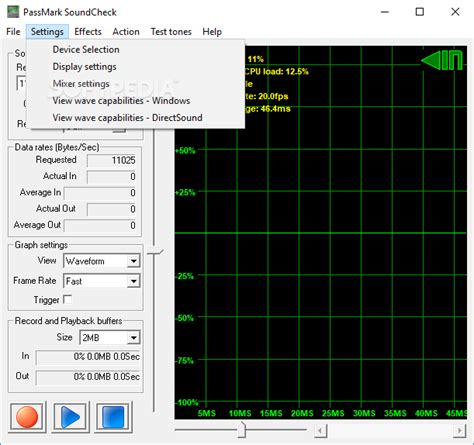
Task: Click the Data rates (Bytes/Sec) group label
Action: 57,147
